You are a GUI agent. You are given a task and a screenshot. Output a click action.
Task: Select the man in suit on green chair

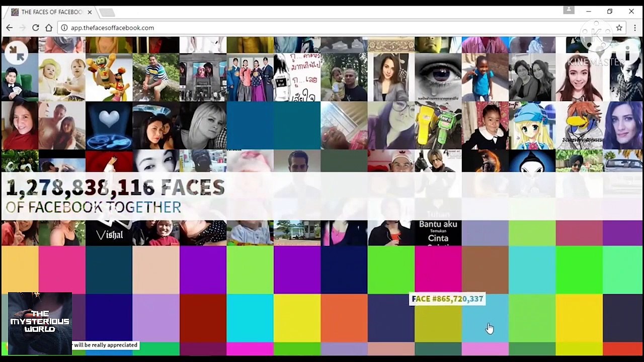[x=20, y=77]
